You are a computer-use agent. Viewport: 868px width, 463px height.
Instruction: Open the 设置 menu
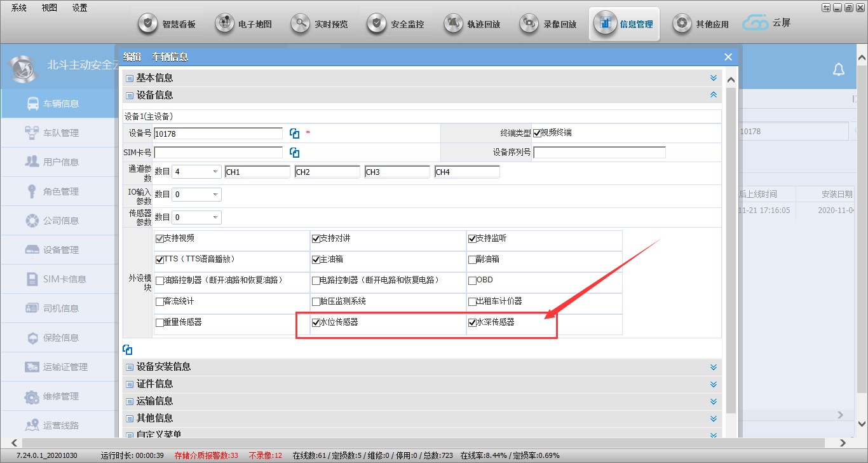click(79, 8)
